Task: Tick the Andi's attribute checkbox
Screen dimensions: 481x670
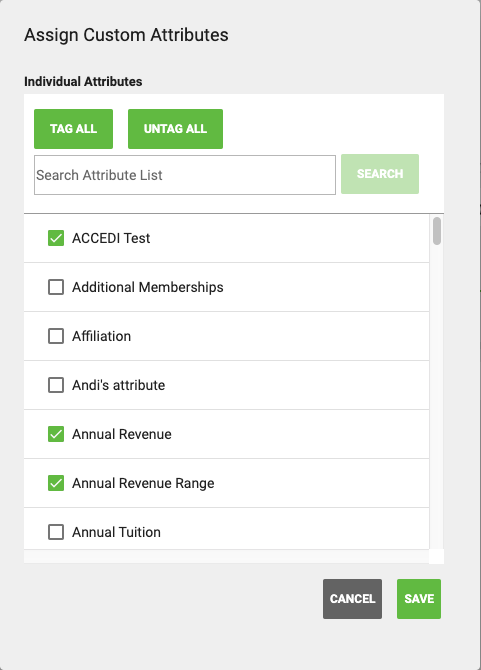Action: [56, 385]
